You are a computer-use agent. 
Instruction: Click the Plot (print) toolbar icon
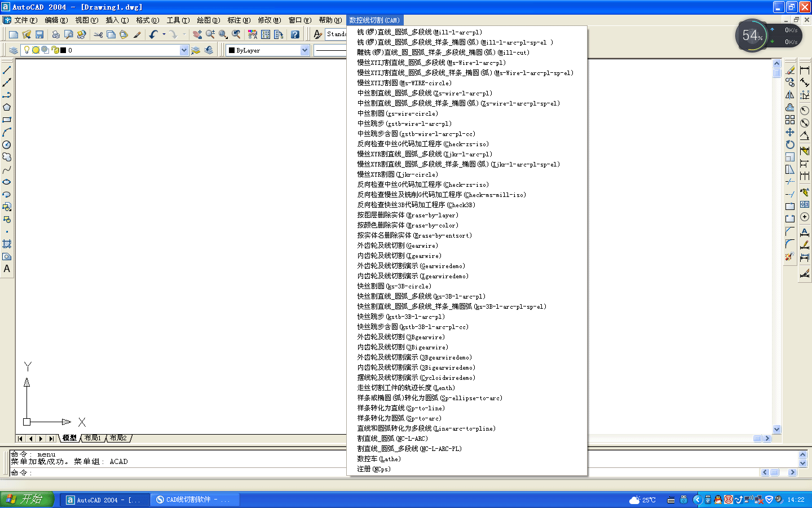click(x=55, y=34)
